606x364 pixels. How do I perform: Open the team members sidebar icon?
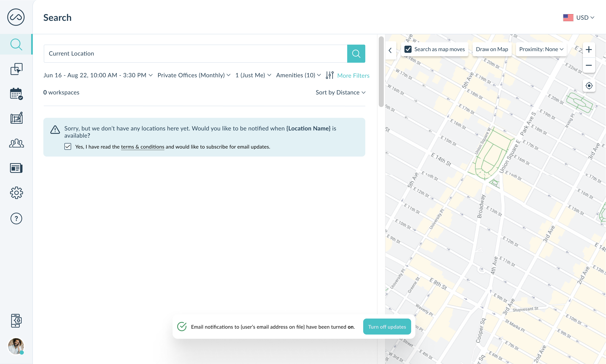pyautogui.click(x=16, y=143)
